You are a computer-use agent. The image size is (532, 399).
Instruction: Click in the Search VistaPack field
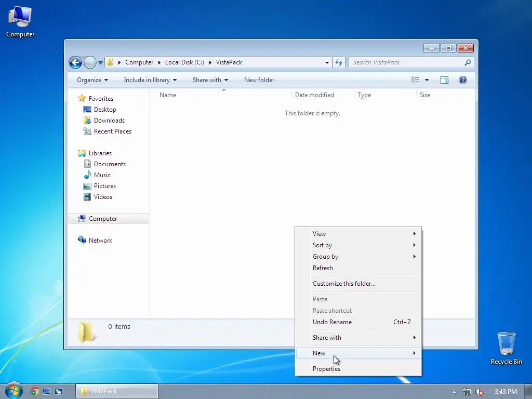pos(407,62)
